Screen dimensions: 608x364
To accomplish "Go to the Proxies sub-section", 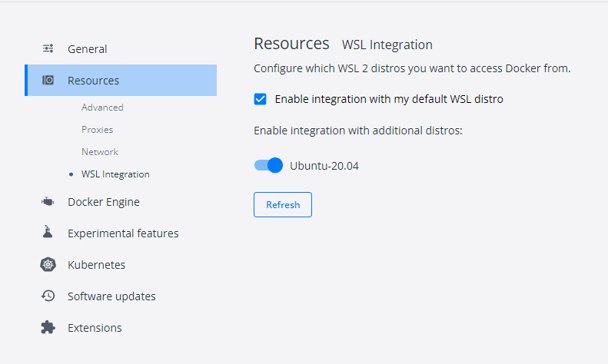I will pos(98,130).
